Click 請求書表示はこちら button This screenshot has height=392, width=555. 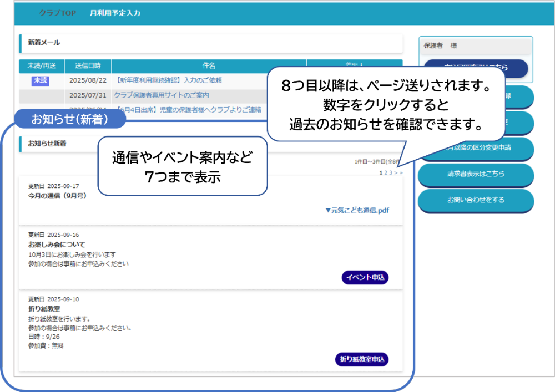point(476,174)
